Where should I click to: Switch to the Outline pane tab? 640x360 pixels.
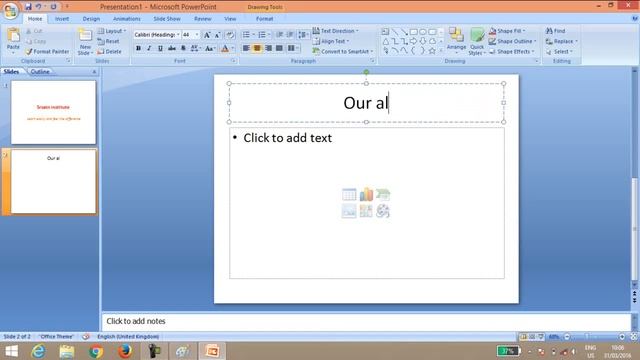point(40,71)
